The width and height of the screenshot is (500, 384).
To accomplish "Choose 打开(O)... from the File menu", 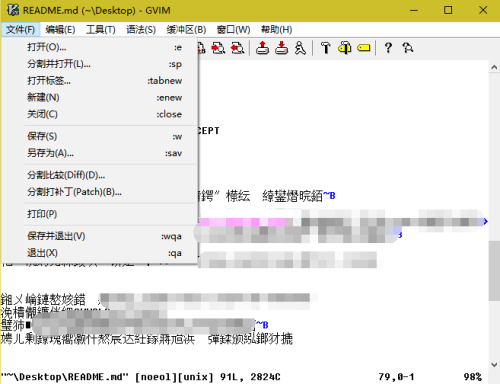I will [99, 47].
